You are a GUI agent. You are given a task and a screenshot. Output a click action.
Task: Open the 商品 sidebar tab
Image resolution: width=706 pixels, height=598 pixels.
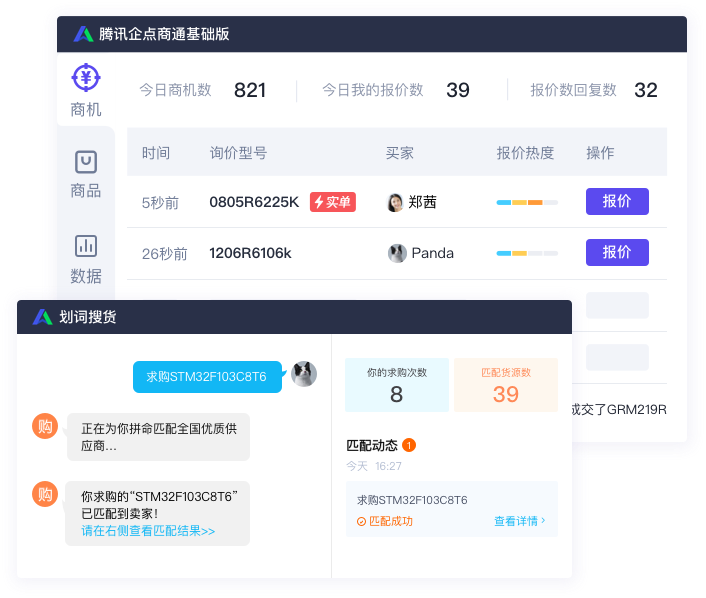point(86,175)
